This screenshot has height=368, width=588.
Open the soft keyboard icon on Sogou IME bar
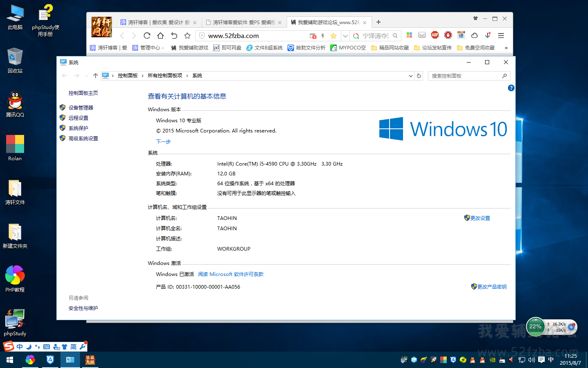click(x=47, y=347)
